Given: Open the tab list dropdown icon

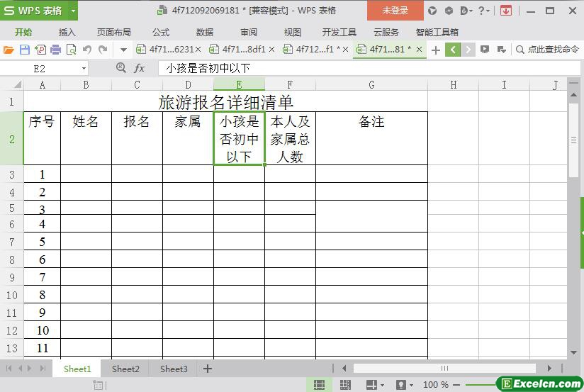Looking at the screenshot, I should pos(502,50).
